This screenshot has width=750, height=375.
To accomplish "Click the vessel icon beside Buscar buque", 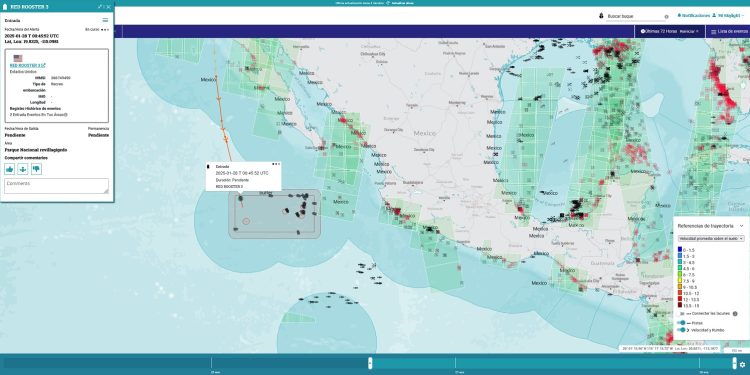I will coord(601,16).
